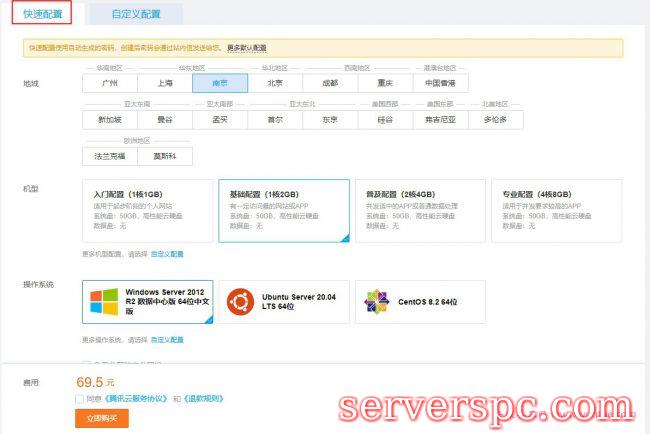Open the 自定义配置 tab

(x=135, y=15)
